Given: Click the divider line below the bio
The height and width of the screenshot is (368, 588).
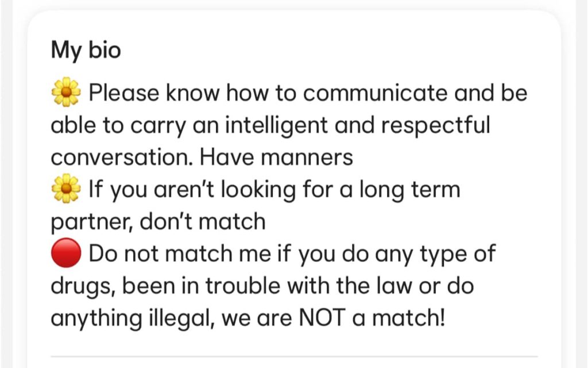Looking at the screenshot, I should [x=294, y=356].
